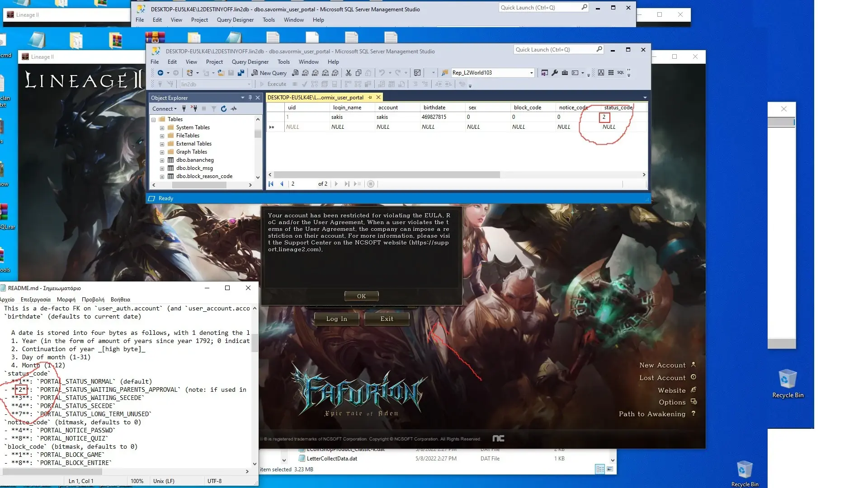This screenshot has height=488, width=868.
Task: Click the Save All icon in toolbar
Action: 241,73
